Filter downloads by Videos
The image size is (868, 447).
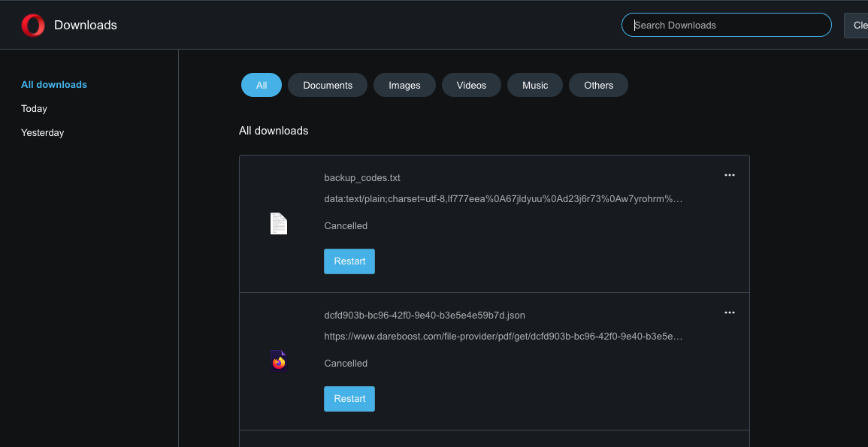(x=472, y=85)
